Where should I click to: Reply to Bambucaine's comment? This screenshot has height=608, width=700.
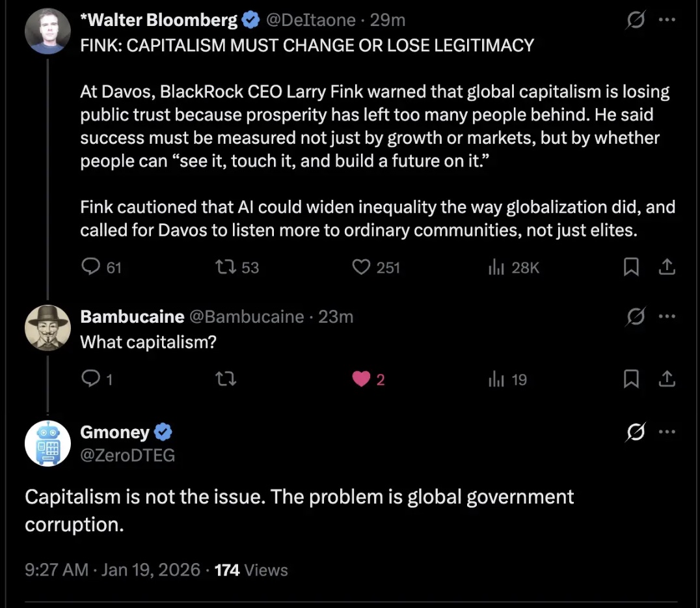tap(90, 379)
